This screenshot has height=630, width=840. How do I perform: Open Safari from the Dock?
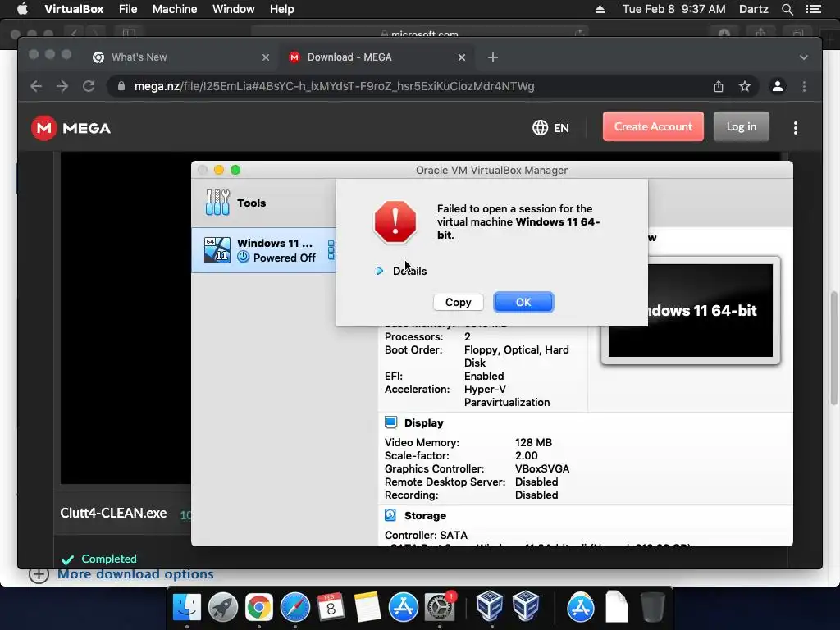295,607
